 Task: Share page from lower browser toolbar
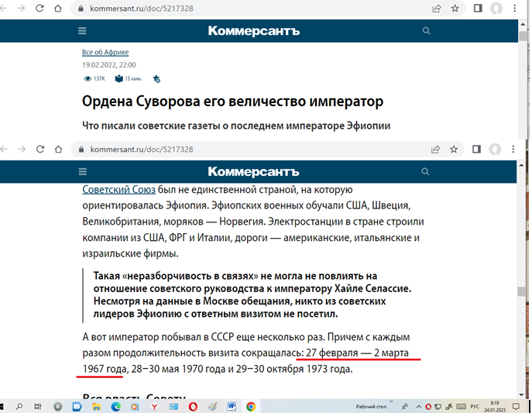click(x=435, y=150)
